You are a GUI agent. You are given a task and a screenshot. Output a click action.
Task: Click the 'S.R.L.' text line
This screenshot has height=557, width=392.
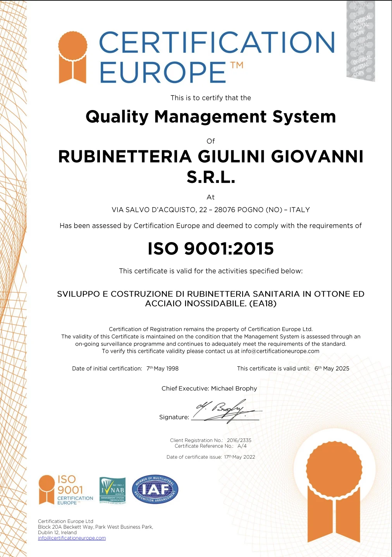pyautogui.click(x=211, y=177)
